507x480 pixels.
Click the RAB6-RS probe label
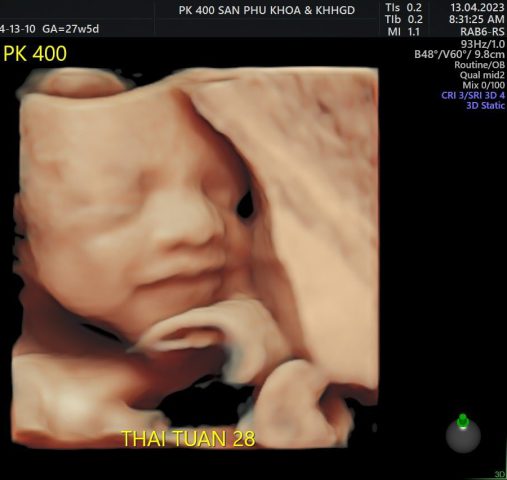coord(482,32)
